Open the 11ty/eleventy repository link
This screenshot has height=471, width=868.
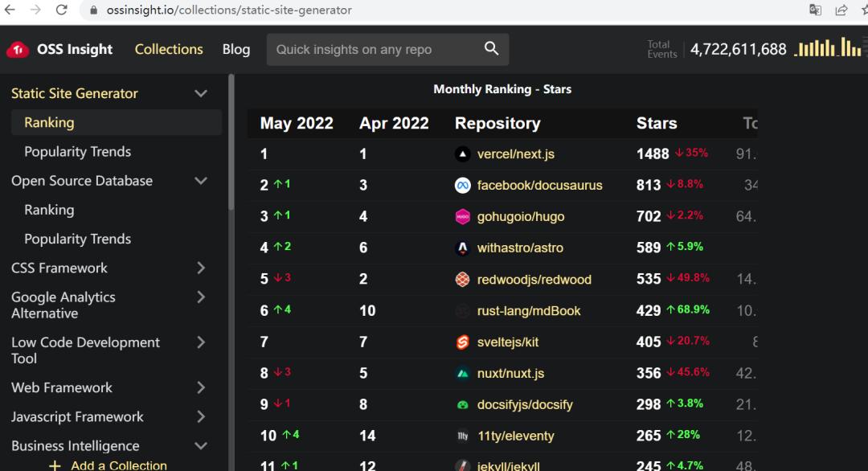tap(515, 436)
